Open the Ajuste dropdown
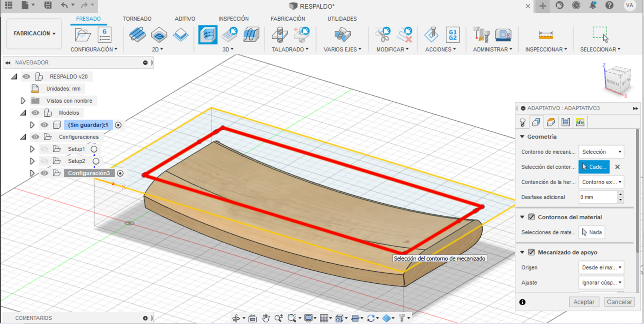The image size is (644, 324). point(601,283)
